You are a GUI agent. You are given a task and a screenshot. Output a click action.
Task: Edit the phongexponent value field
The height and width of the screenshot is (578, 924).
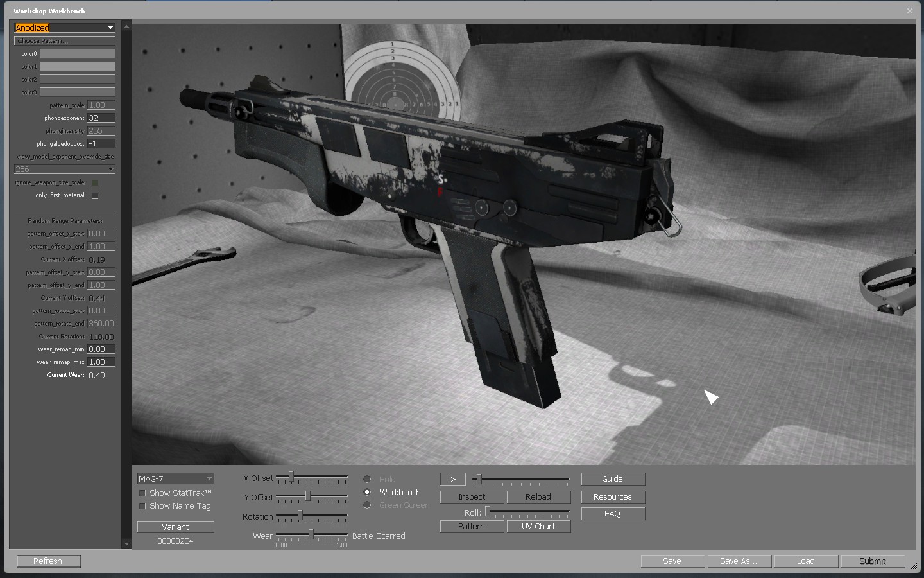101,118
